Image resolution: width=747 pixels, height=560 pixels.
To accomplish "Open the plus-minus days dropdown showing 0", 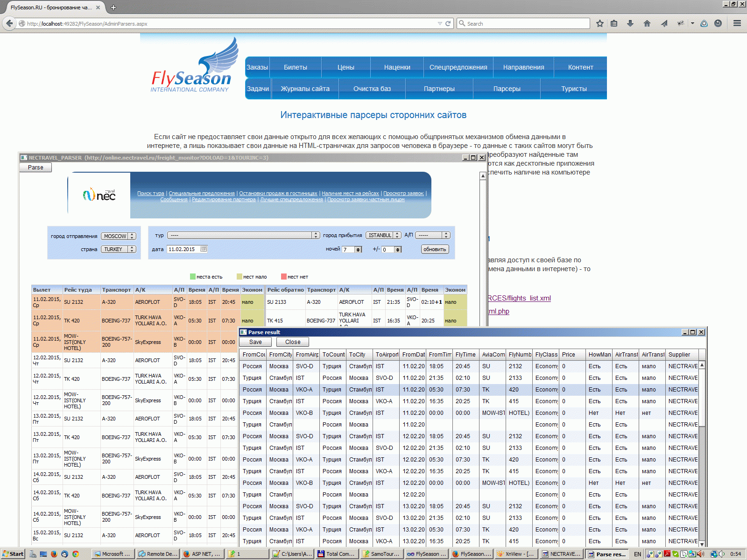I will click(x=392, y=249).
